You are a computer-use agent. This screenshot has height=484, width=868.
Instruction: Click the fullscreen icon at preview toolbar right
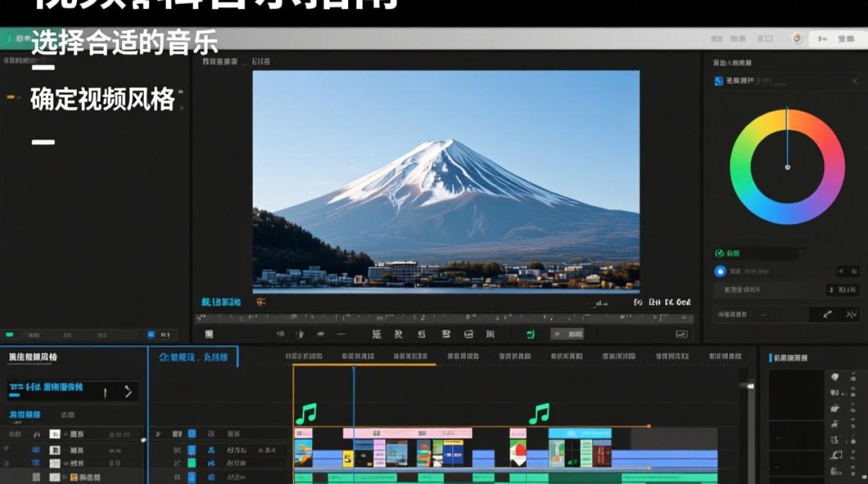tap(681, 334)
